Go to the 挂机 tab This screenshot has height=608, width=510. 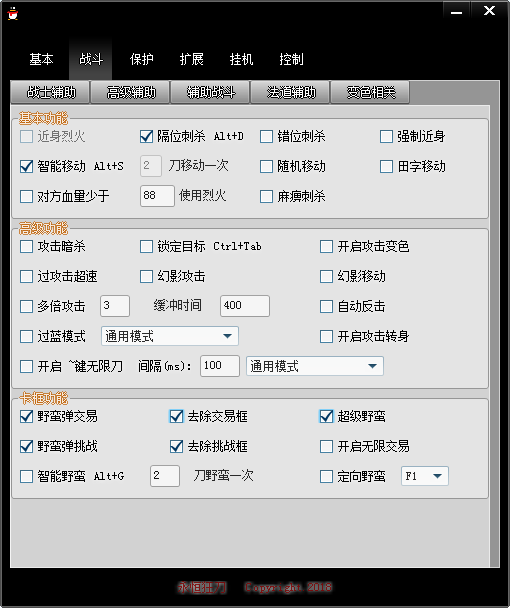coord(241,59)
